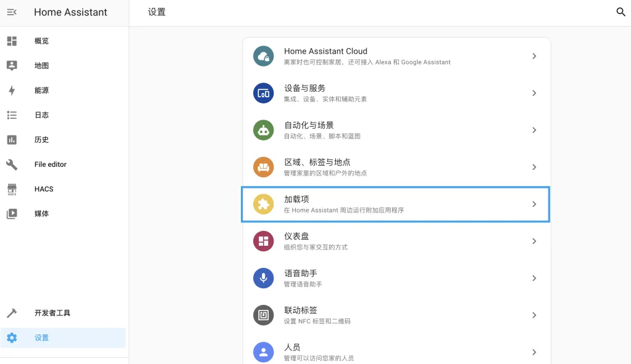Click the 仪表盘 dashboard icon

tap(264, 241)
